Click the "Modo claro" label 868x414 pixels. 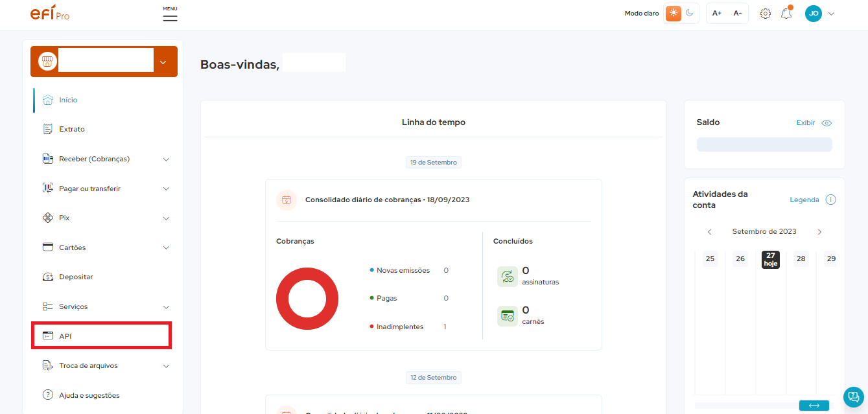coord(642,14)
